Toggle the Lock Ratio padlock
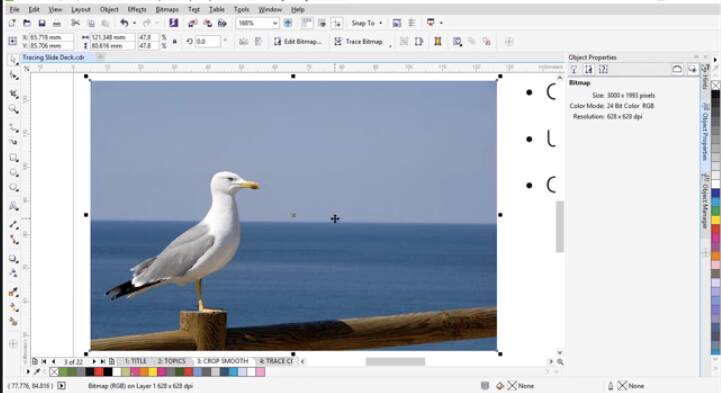 [x=175, y=41]
